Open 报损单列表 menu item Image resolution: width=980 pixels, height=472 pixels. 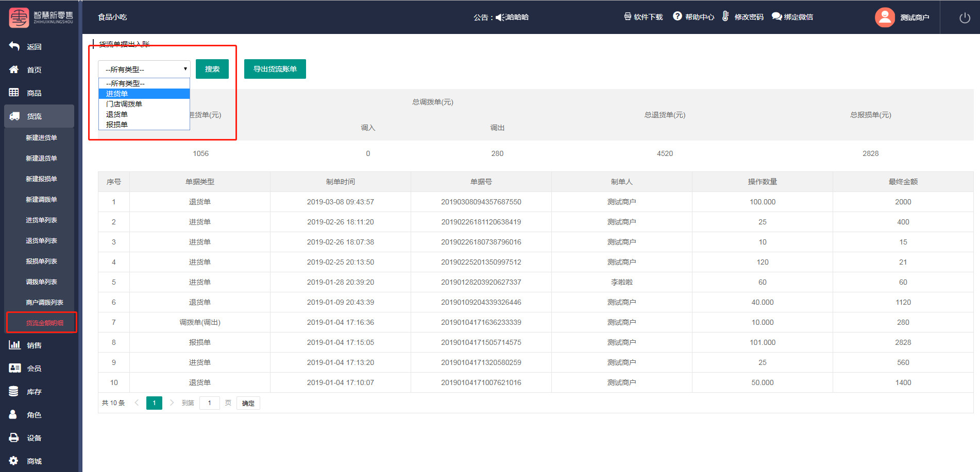tap(41, 261)
